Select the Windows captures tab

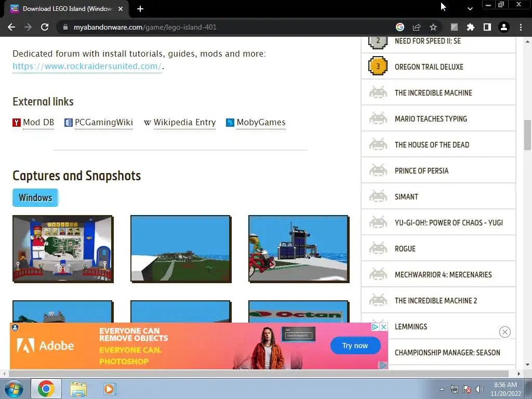(35, 197)
